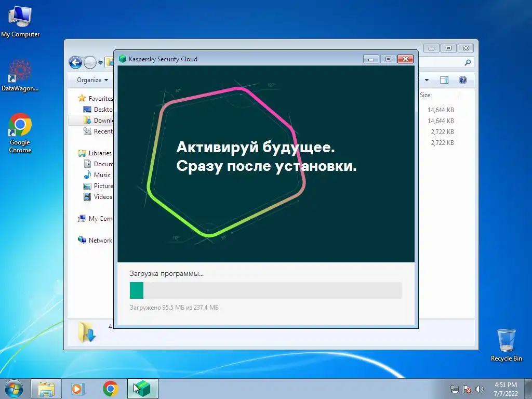The image size is (532, 399).
Task: Click the Загружено 95.5 МБ из 237.4 МБ text
Action: [x=174, y=308]
